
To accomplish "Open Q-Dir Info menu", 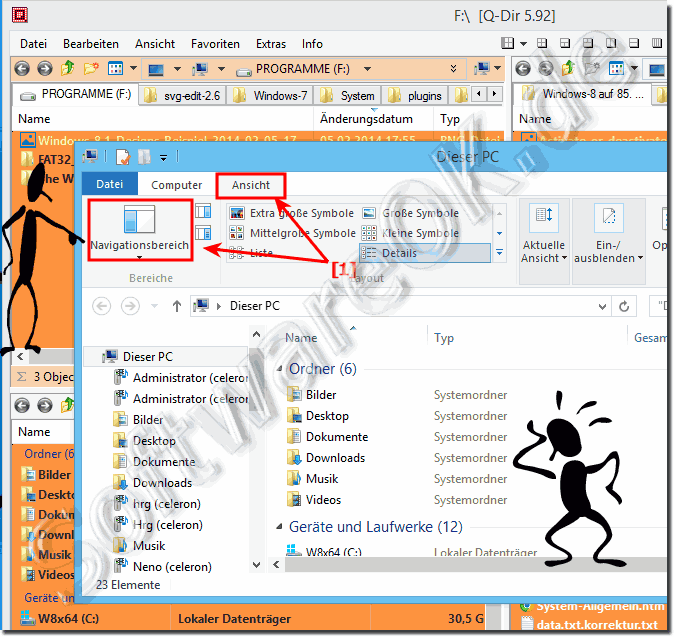I will pos(312,44).
